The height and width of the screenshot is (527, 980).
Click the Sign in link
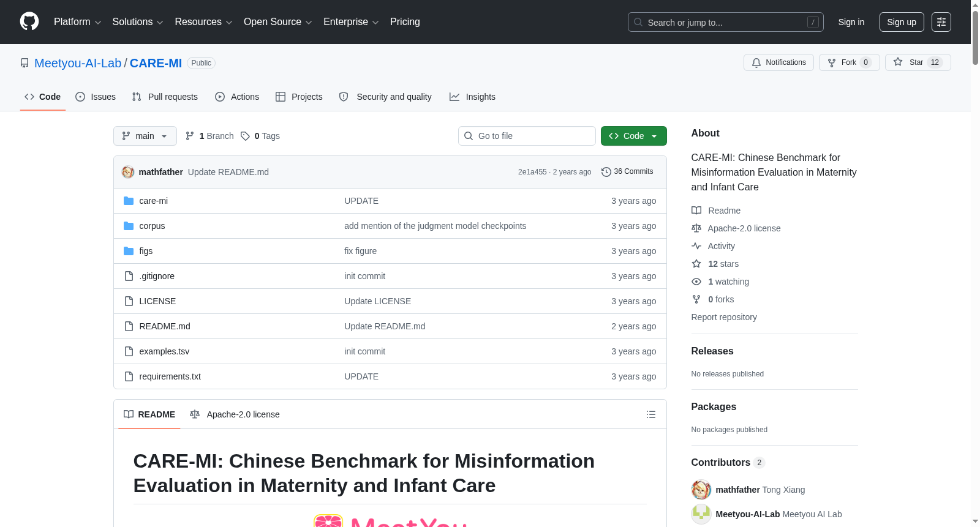coord(851,22)
